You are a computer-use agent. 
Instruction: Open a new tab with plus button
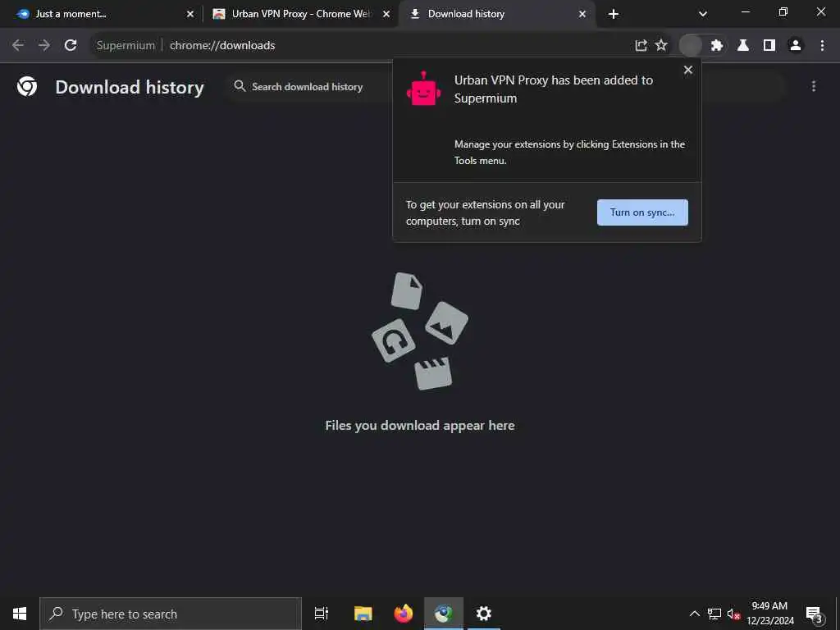coord(614,15)
